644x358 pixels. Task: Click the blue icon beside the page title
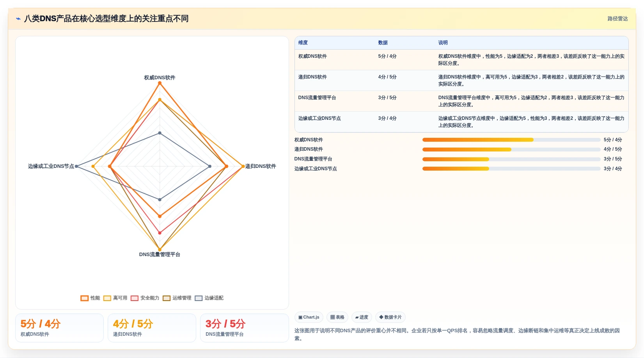(18, 19)
